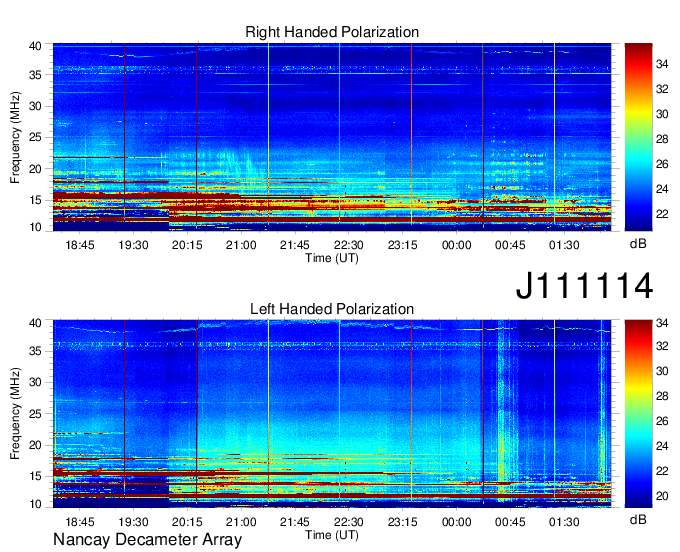
Task: Click the "Right Handed Polarization" plot title
Action: coord(332,32)
